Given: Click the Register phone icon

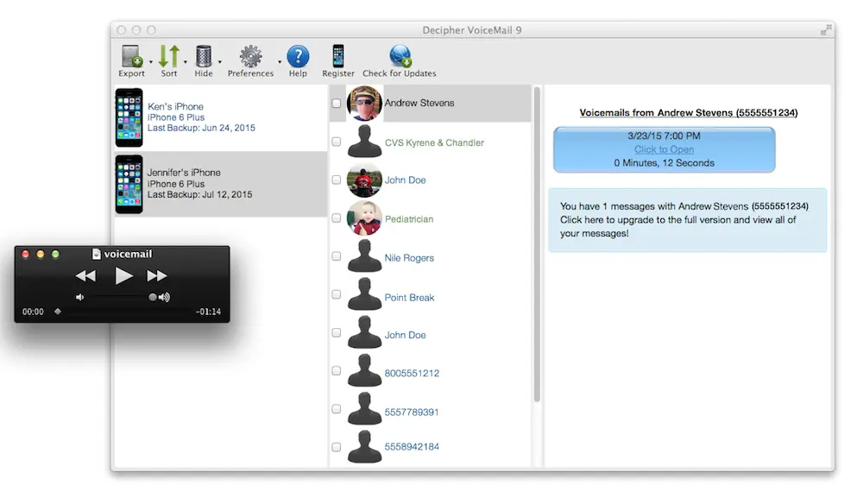Looking at the screenshot, I should [x=338, y=57].
